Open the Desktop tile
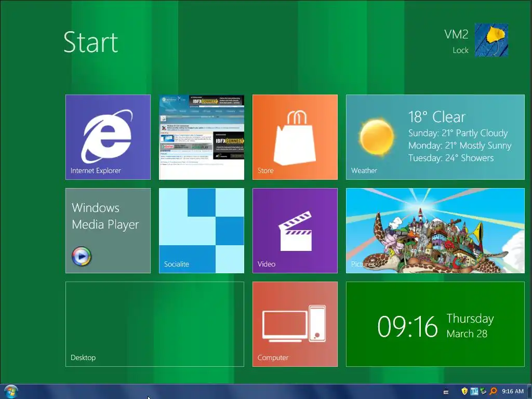 (x=155, y=324)
